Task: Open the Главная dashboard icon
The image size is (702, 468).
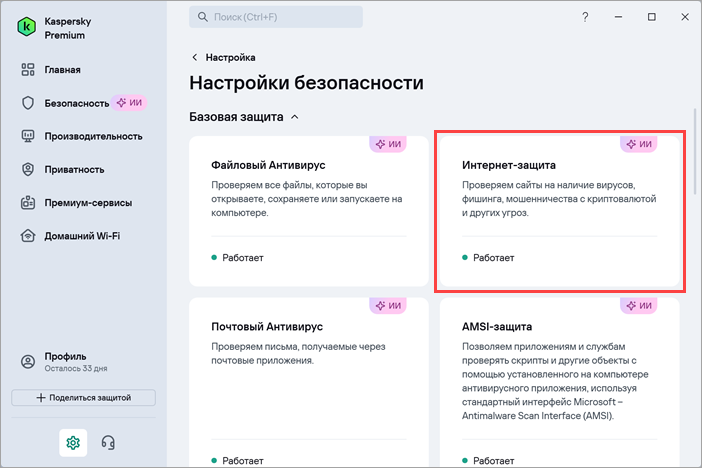Action: pyautogui.click(x=28, y=69)
